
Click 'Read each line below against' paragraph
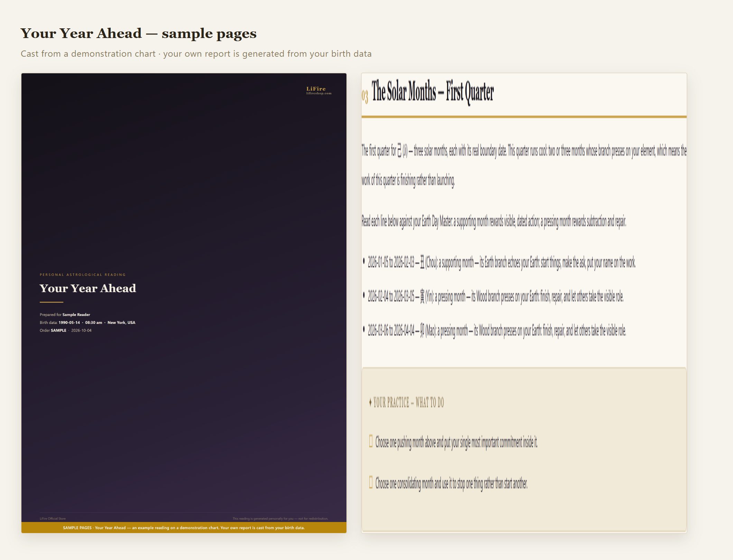pos(494,221)
